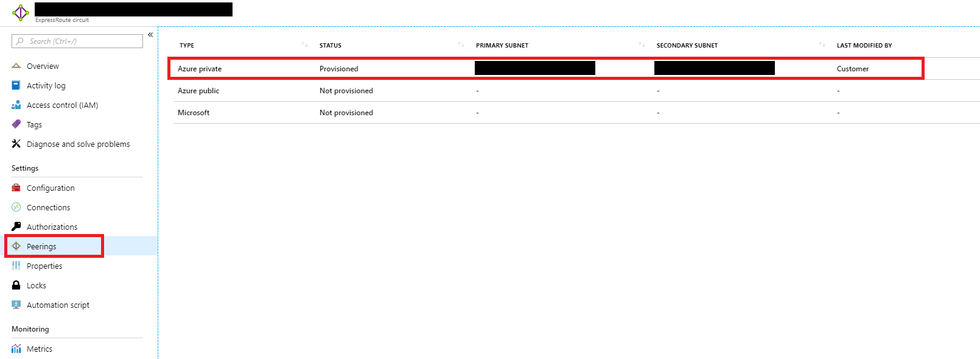Open Metrics under Monitoring
The height and width of the screenshot is (359, 980).
[x=40, y=349]
